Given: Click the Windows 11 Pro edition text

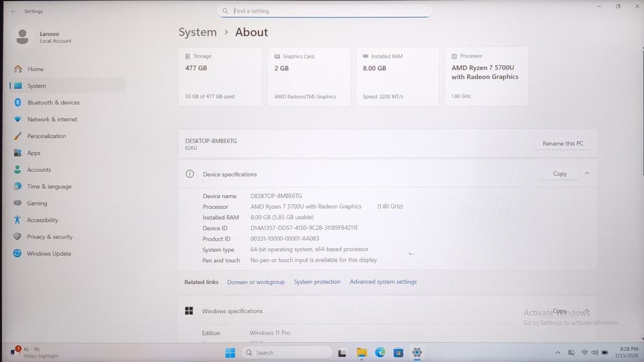Looking at the screenshot, I should pos(270,333).
